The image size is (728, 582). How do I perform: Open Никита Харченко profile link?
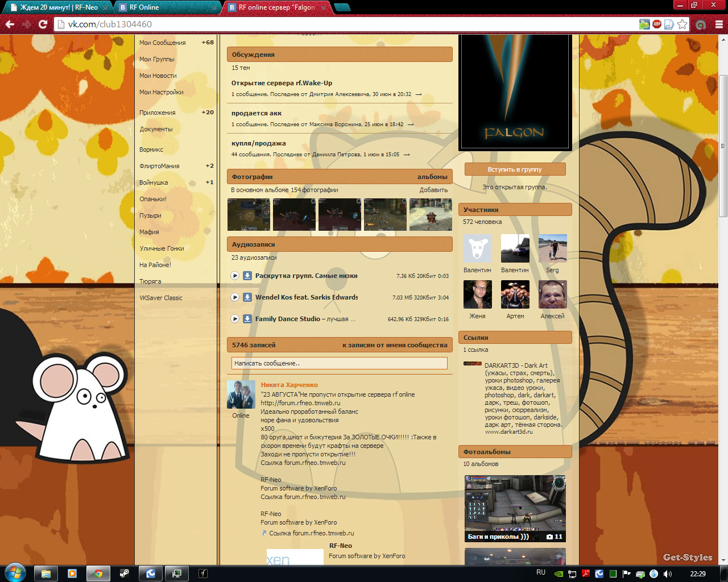click(x=289, y=385)
